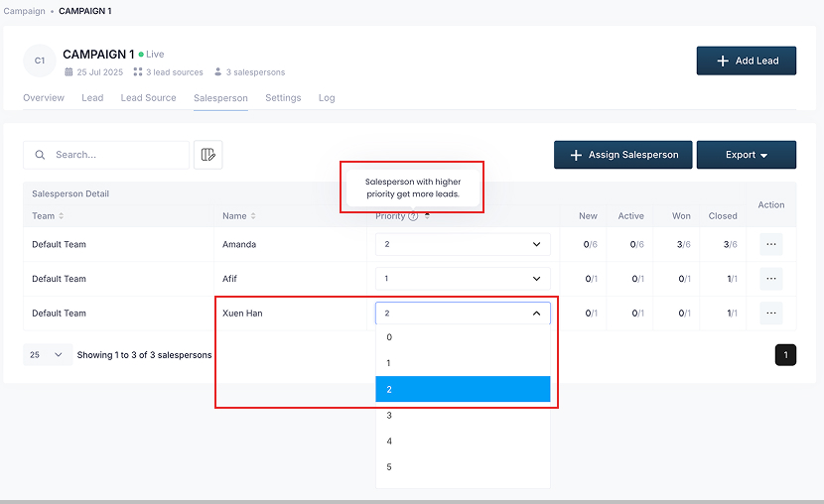Switch to the Settings tab
Viewport: 824px width, 504px height.
(x=283, y=97)
